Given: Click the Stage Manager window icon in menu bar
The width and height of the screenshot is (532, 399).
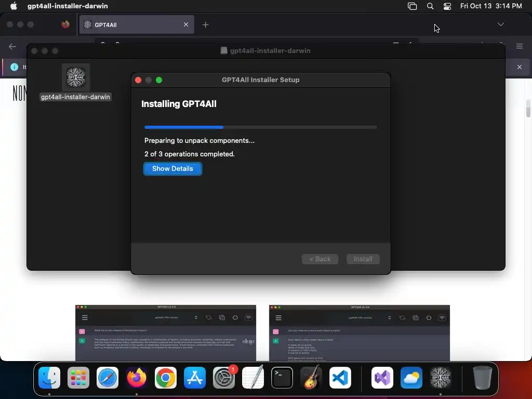Looking at the screenshot, I should [412, 6].
